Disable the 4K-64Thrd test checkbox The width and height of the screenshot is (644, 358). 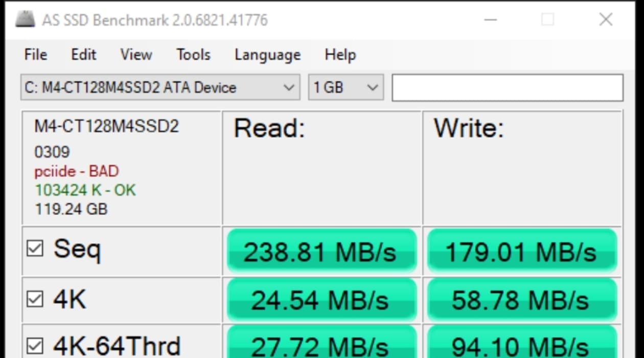click(x=35, y=346)
